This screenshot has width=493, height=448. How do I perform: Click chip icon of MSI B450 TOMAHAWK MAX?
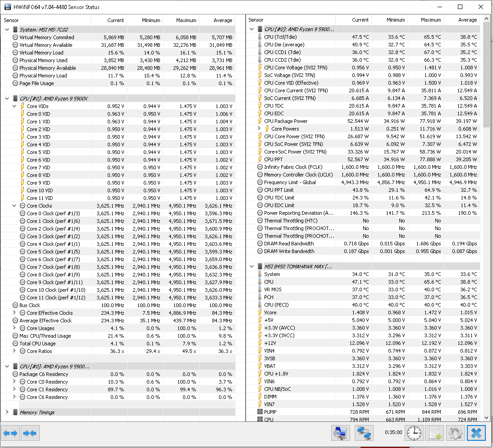[260, 267]
